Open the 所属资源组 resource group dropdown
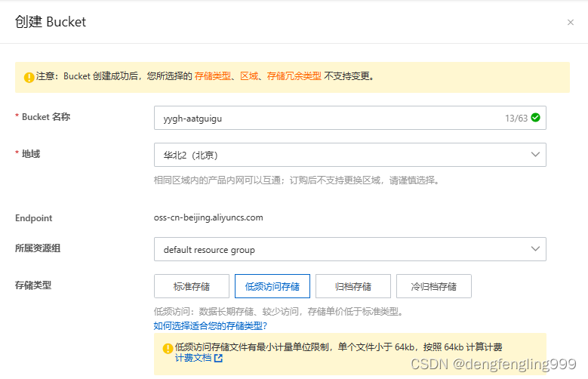 tap(350, 249)
